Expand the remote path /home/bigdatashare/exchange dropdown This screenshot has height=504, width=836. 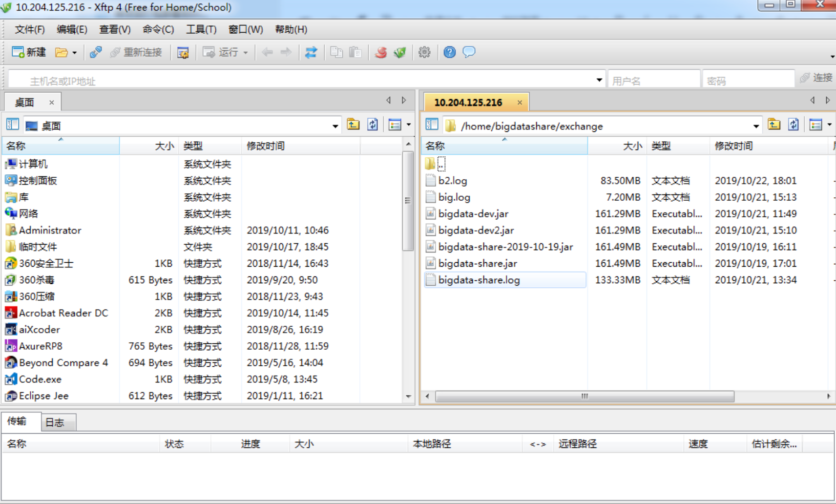point(756,126)
